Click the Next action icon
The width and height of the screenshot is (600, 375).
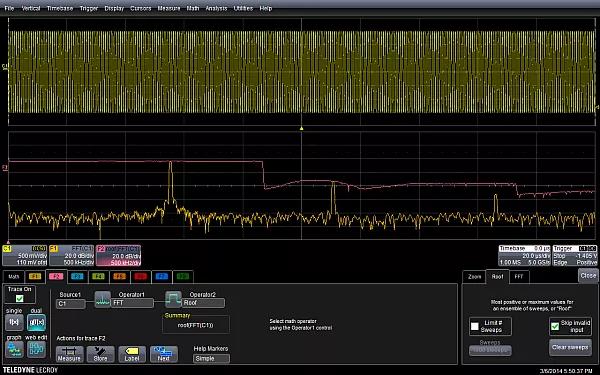click(164, 354)
